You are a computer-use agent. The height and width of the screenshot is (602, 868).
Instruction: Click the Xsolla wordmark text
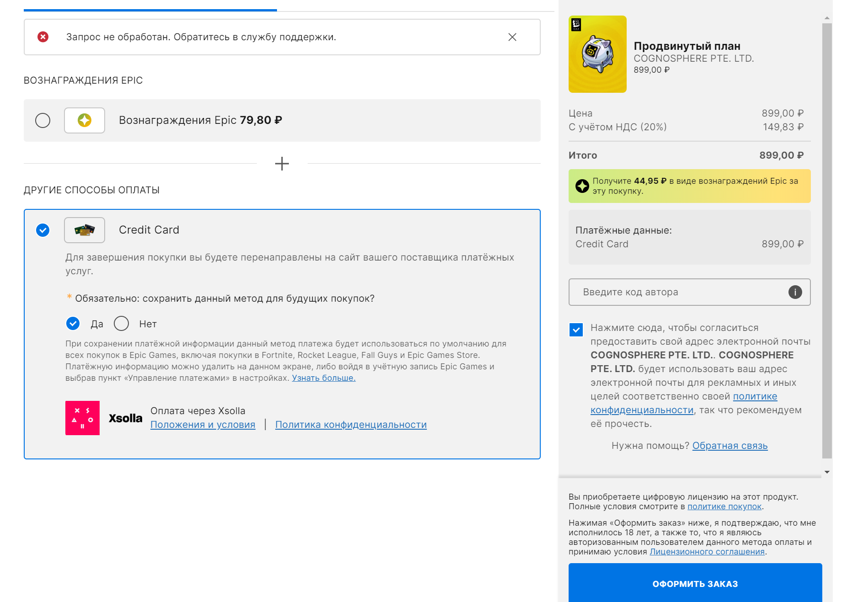tap(125, 418)
